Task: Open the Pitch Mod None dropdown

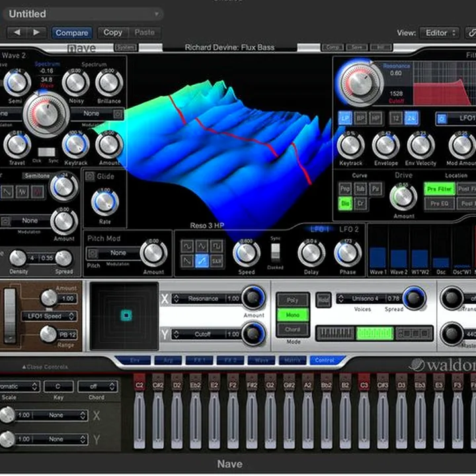Action: click(113, 253)
